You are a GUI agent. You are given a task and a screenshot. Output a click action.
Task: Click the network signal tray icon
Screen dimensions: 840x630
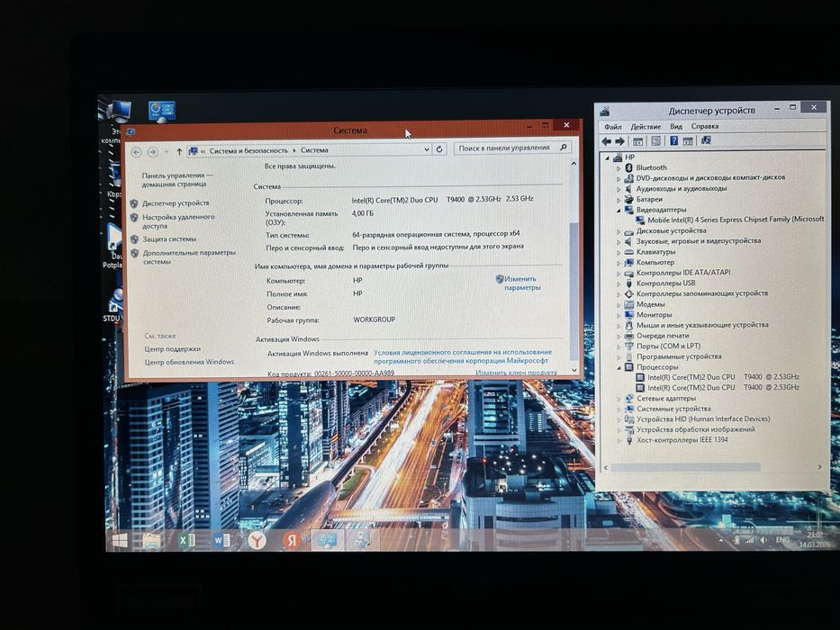pyautogui.click(x=749, y=540)
